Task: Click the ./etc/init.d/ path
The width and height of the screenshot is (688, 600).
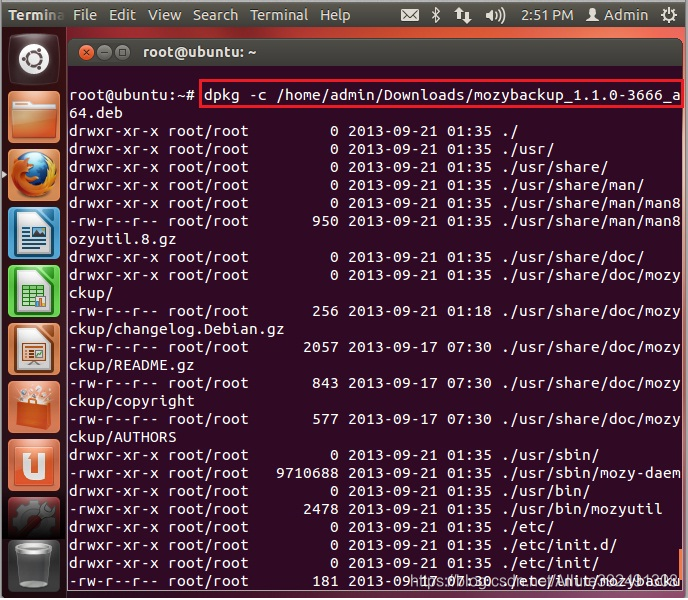Action: (559, 546)
